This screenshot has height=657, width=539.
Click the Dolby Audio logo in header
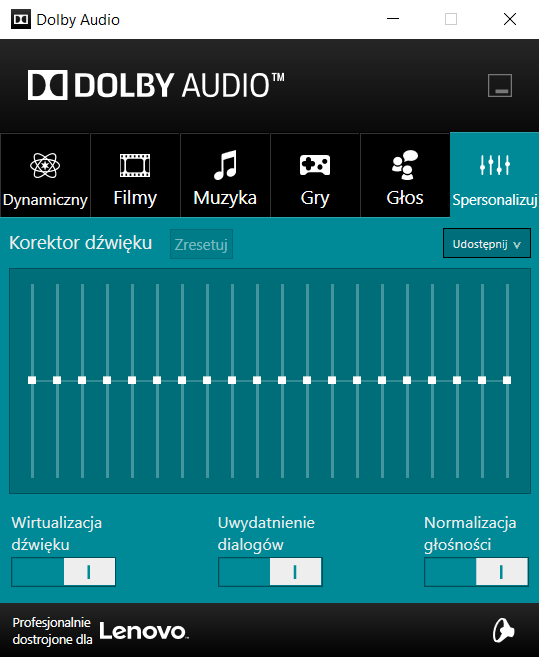tap(156, 85)
